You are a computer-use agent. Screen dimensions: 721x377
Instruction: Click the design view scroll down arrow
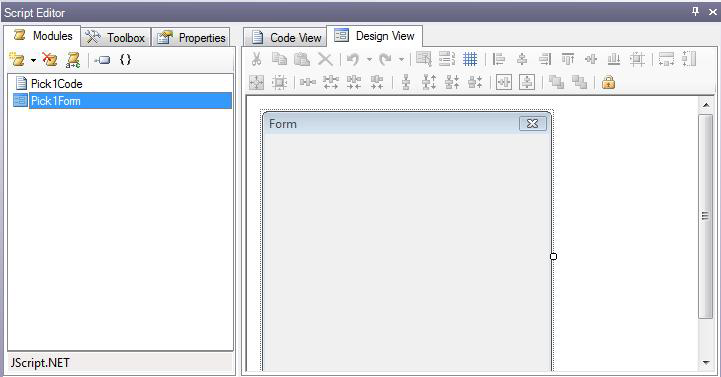click(706, 363)
